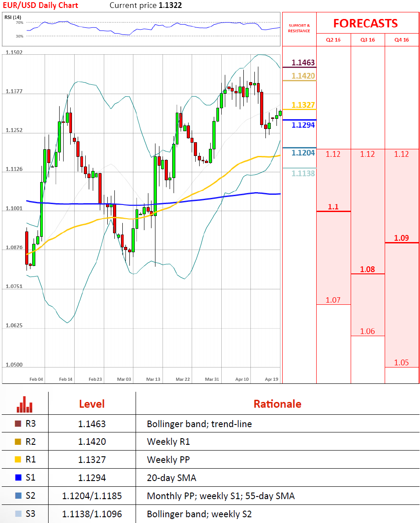Click the 1.1463 value in the Level column
Screen dimensions: 420x523
[92, 424]
